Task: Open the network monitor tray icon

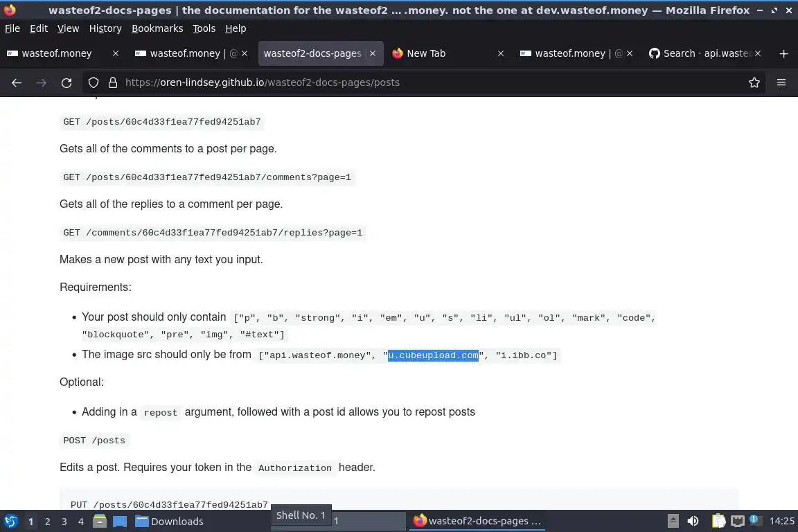Action: pyautogui.click(x=738, y=521)
